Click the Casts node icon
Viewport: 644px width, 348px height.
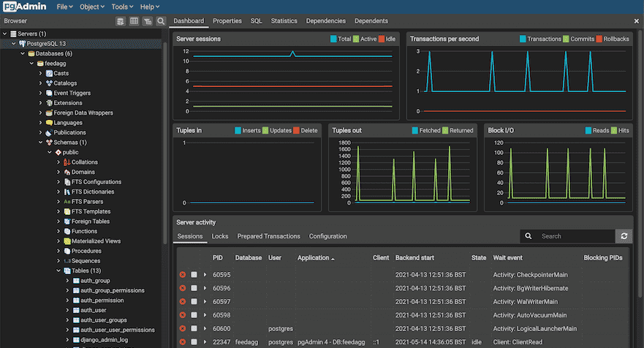click(49, 73)
